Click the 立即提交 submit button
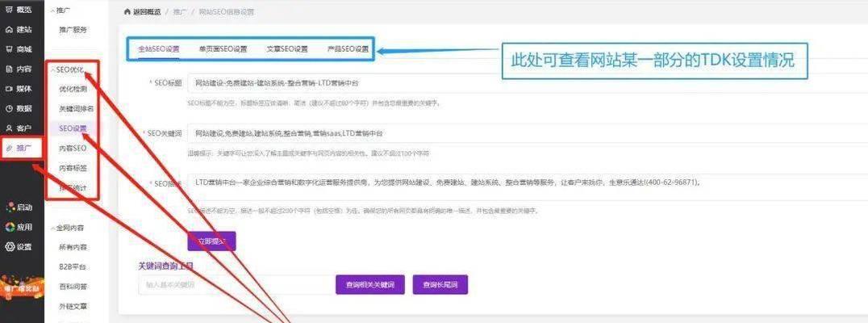The image size is (868, 323). coord(211,241)
